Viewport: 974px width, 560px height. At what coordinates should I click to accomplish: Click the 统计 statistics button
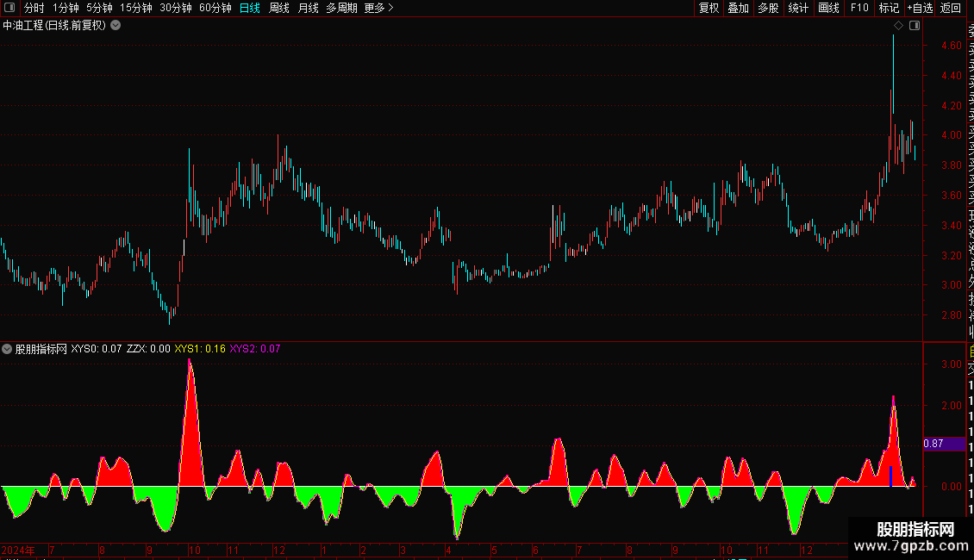(x=798, y=8)
